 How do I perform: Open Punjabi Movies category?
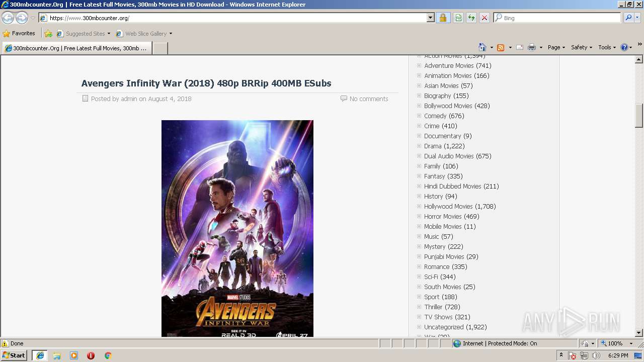(444, 257)
